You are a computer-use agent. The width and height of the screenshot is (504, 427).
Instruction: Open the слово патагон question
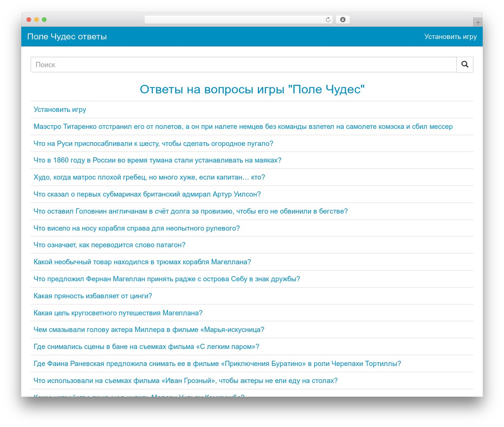click(109, 245)
